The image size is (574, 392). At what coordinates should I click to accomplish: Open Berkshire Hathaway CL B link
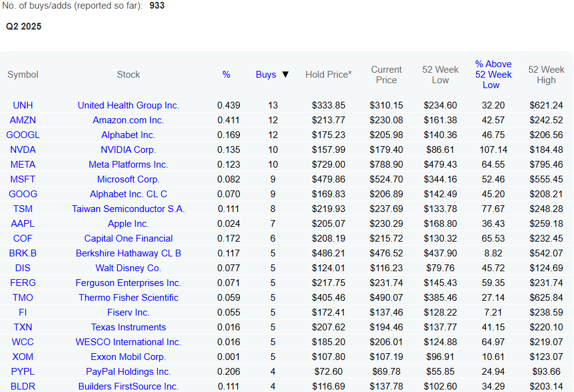(x=128, y=253)
